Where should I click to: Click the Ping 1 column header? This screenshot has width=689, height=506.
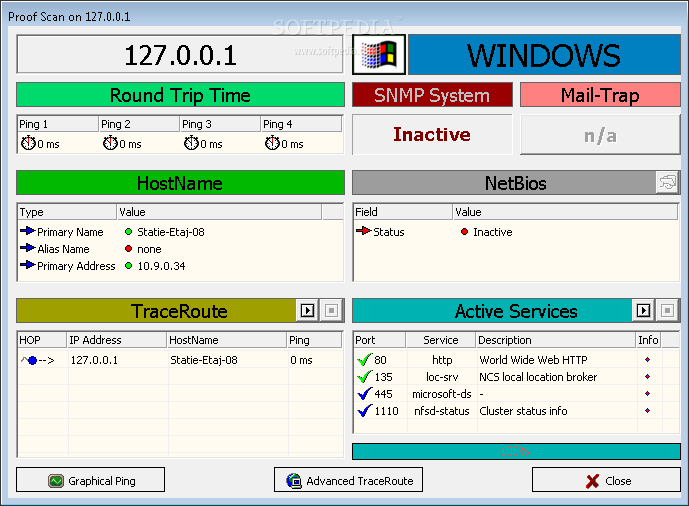58,124
